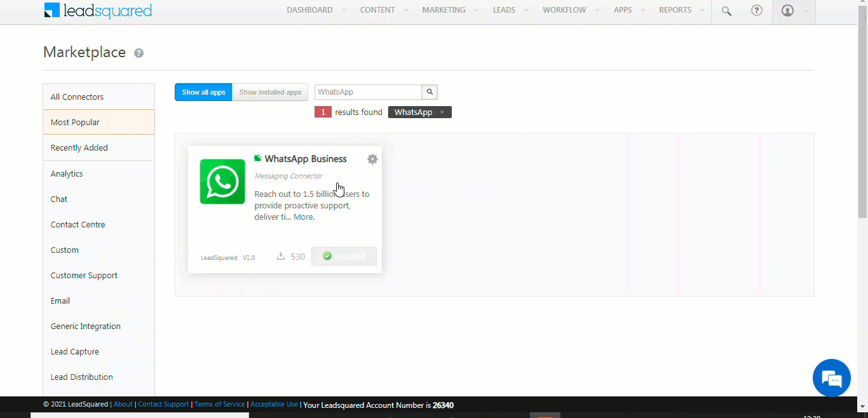Screen dimensions: 868x418
Task: Open the CONTENT menu
Action: pyautogui.click(x=377, y=10)
